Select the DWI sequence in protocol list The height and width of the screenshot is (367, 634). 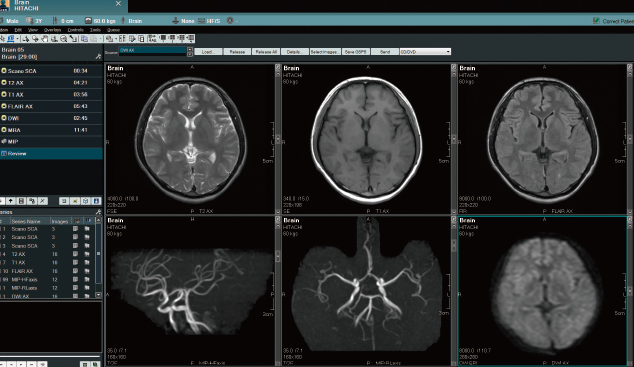(51, 118)
